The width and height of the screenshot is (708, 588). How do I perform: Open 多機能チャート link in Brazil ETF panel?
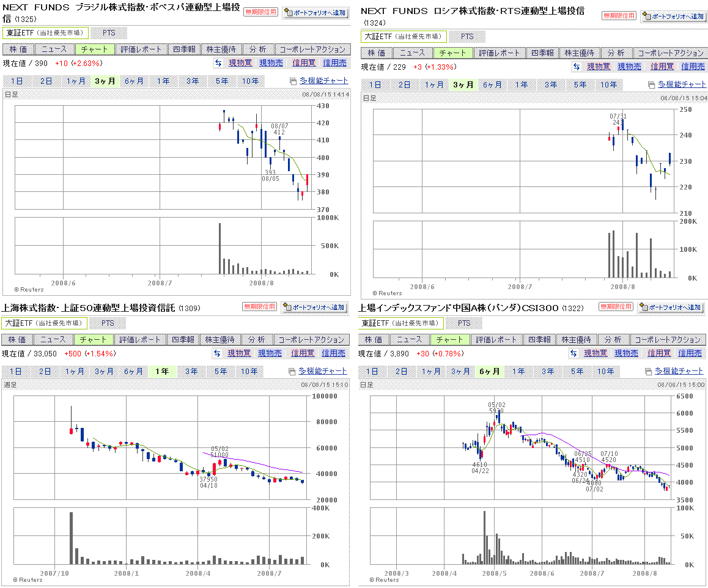(x=324, y=81)
